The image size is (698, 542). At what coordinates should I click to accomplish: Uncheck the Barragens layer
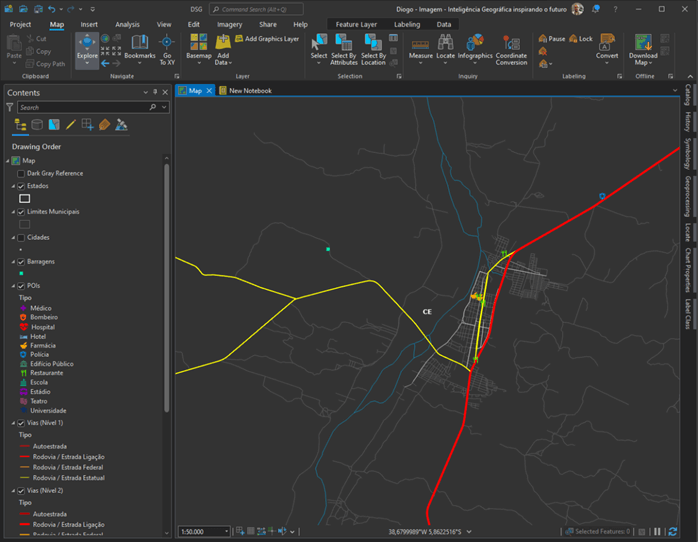pos(21,261)
